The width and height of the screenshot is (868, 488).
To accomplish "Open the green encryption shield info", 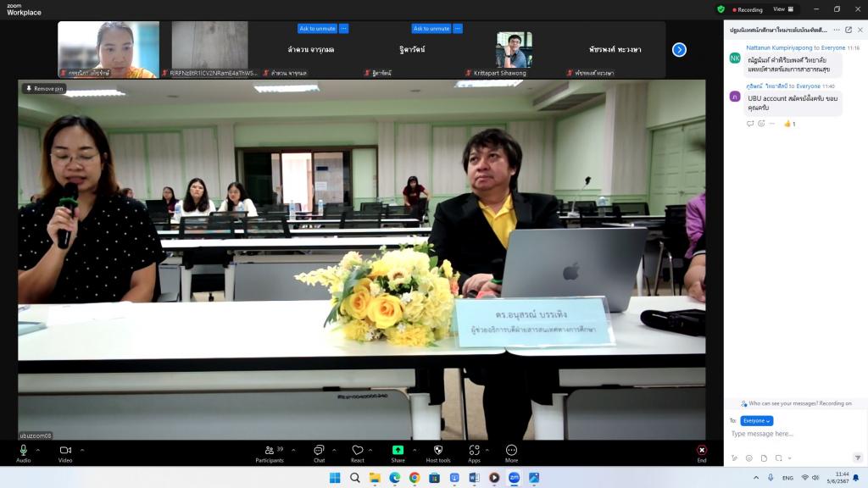I will click(x=721, y=9).
